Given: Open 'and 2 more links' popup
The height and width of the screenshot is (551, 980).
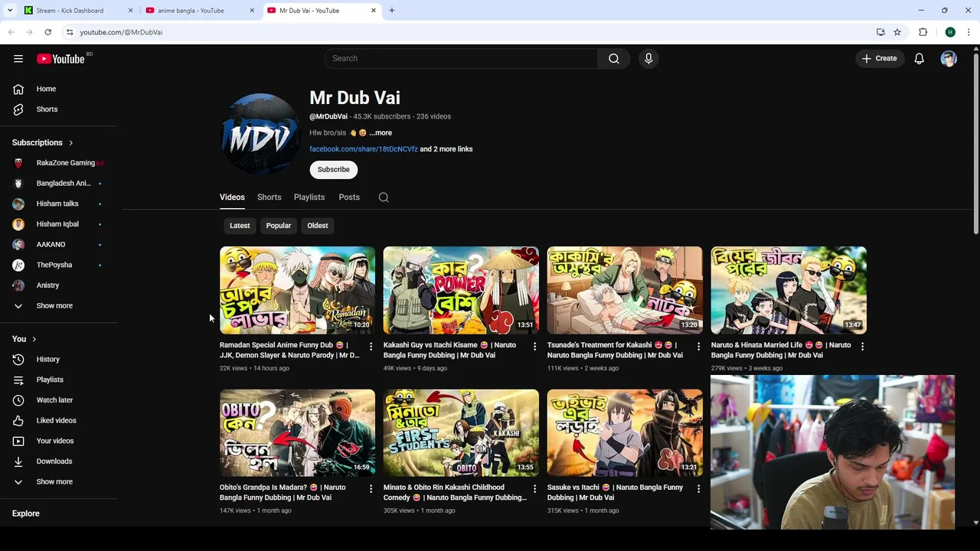Looking at the screenshot, I should [446, 149].
